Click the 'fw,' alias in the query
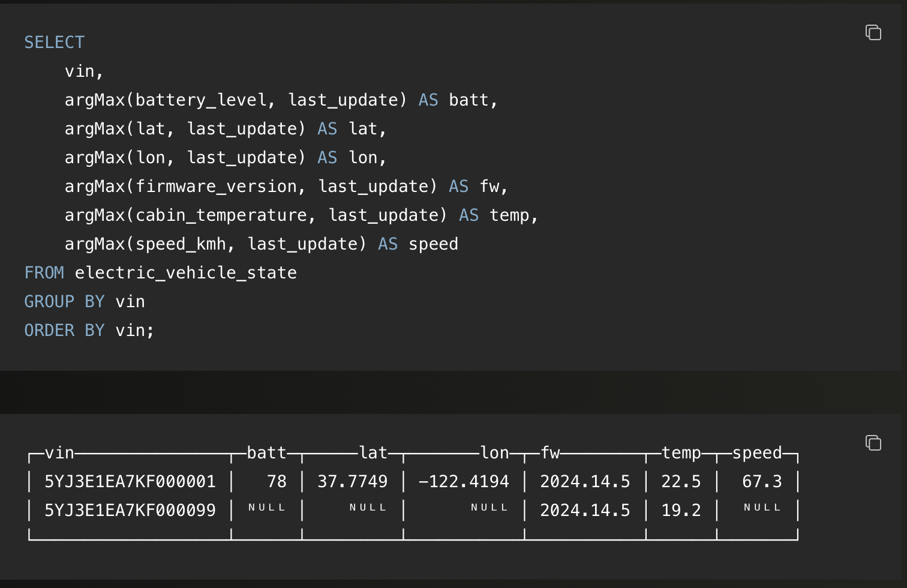 pyautogui.click(x=494, y=187)
